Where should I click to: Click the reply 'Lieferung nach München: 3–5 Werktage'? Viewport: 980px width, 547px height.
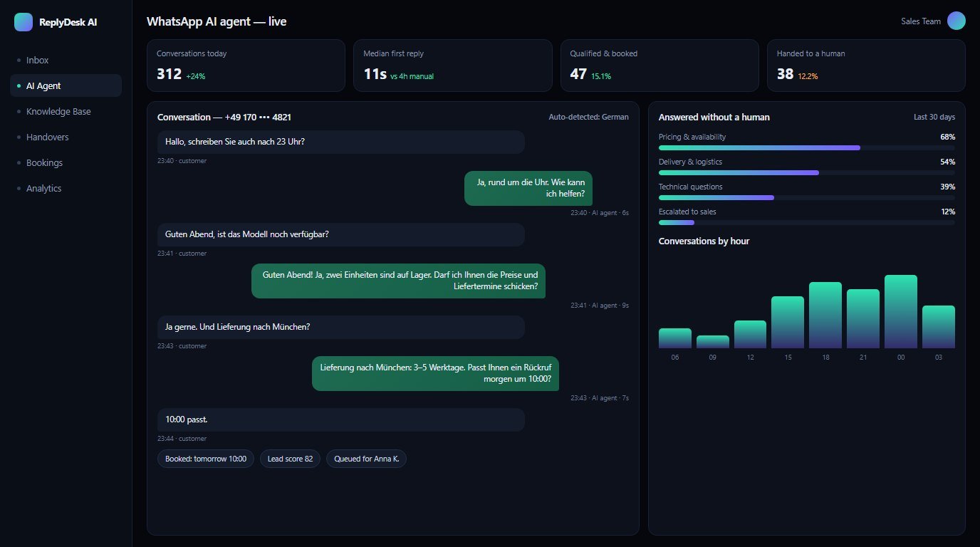436,373
